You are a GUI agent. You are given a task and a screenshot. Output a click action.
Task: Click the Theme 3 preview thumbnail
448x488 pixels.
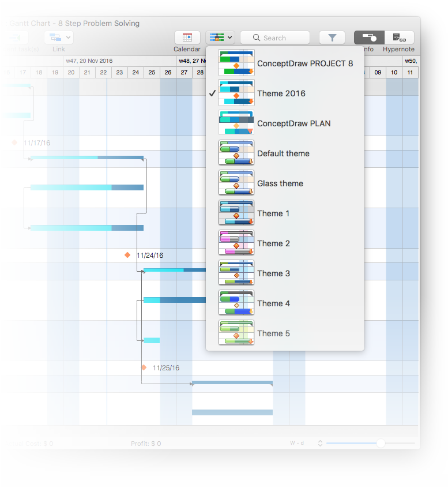tap(236, 273)
